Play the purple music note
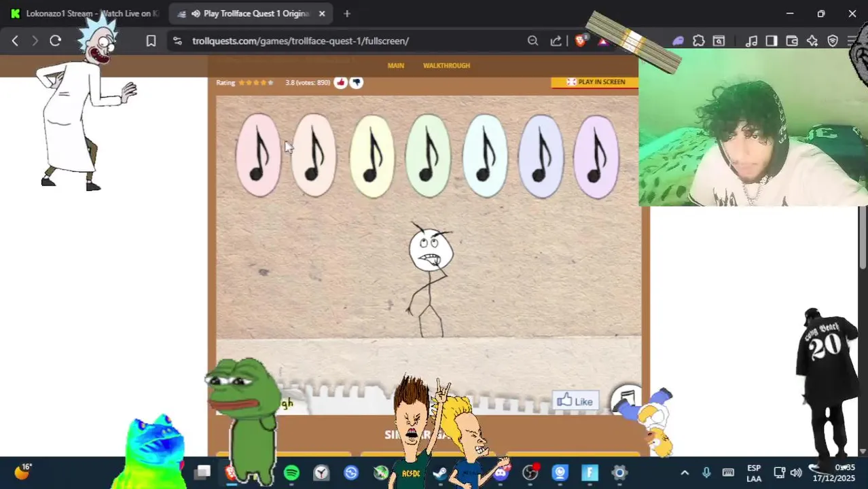 click(596, 156)
